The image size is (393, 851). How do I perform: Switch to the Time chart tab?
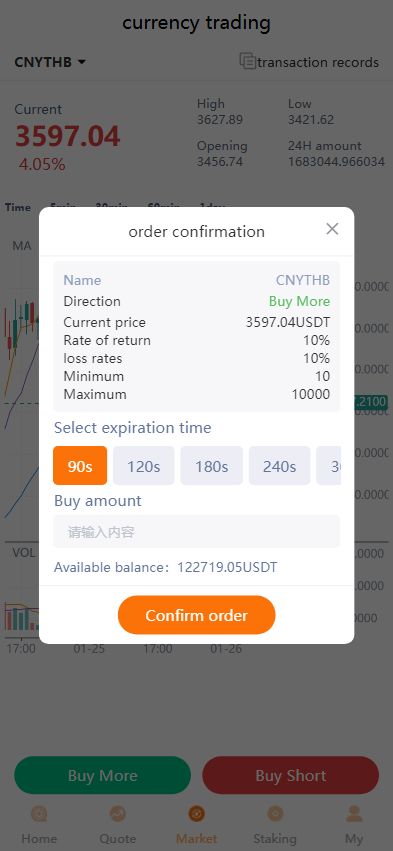pyautogui.click(x=18, y=207)
